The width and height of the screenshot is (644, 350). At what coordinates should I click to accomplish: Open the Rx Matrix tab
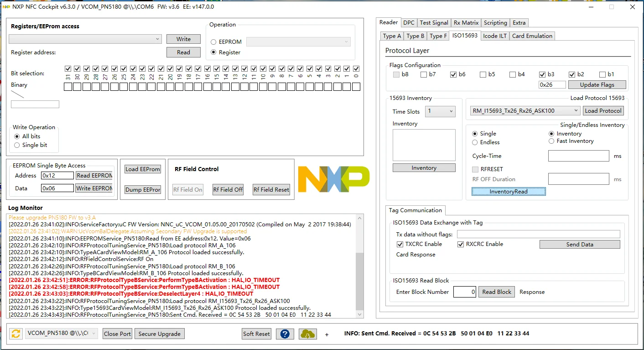coord(466,23)
